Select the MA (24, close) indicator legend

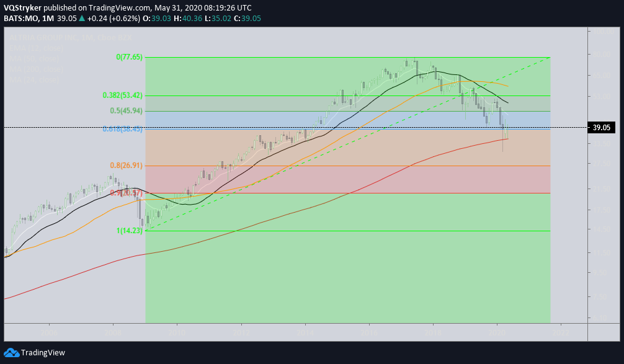pyautogui.click(x=34, y=79)
